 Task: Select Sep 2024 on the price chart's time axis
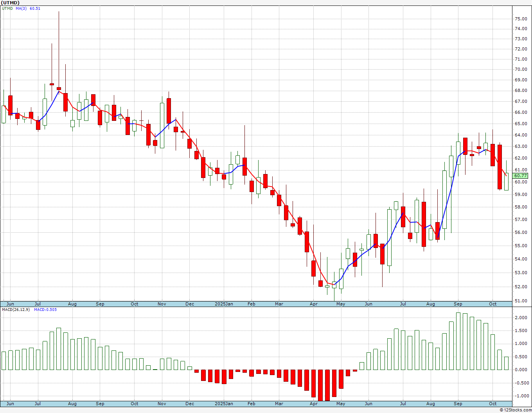[100, 304]
